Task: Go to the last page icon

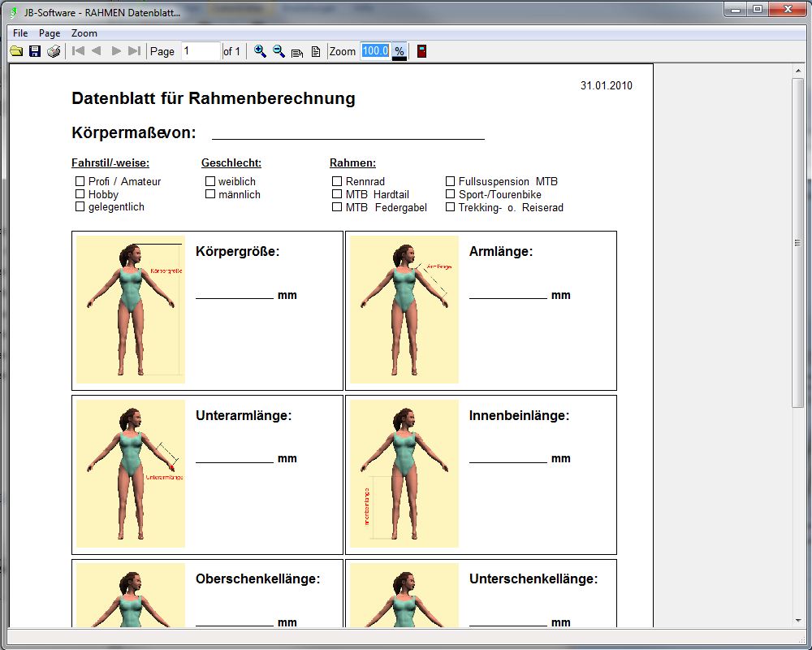Action: click(x=135, y=51)
